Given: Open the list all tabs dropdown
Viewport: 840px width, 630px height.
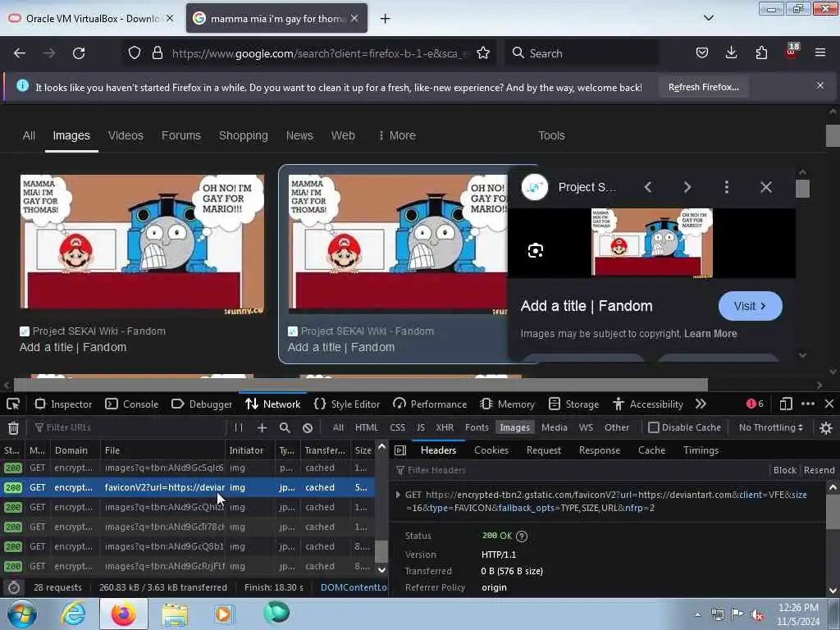Looking at the screenshot, I should pos(708,18).
